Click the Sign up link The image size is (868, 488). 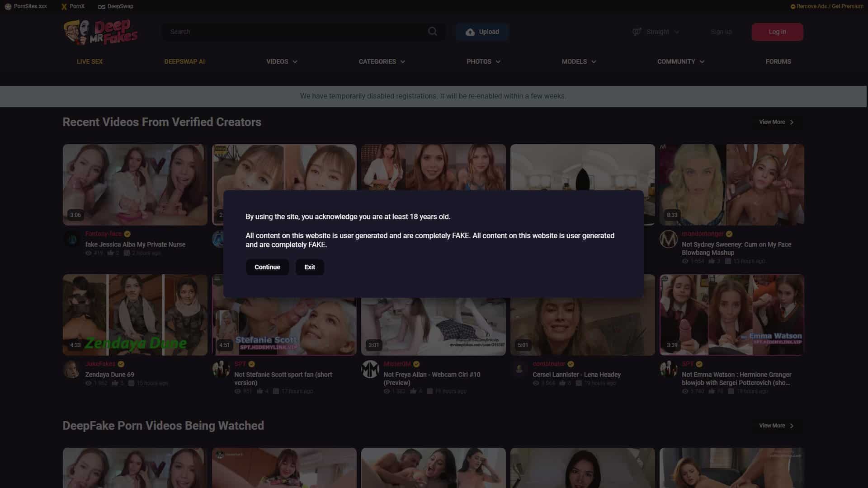[x=721, y=32]
